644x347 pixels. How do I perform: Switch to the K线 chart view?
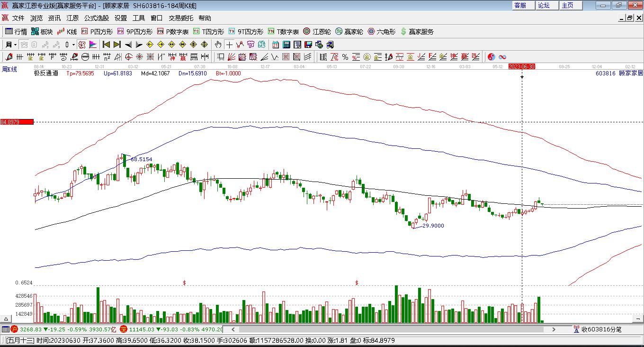pos(67,32)
